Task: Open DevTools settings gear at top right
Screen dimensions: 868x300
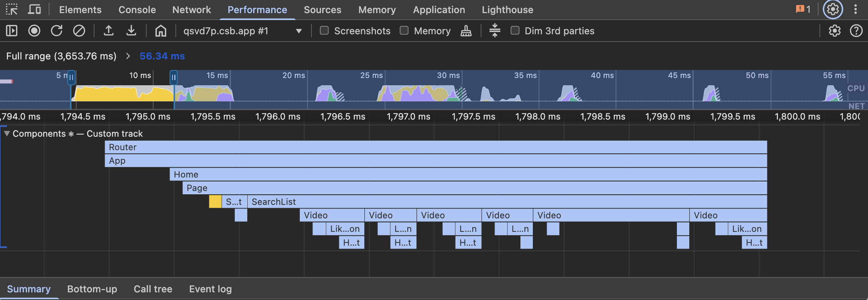Action: tap(833, 9)
